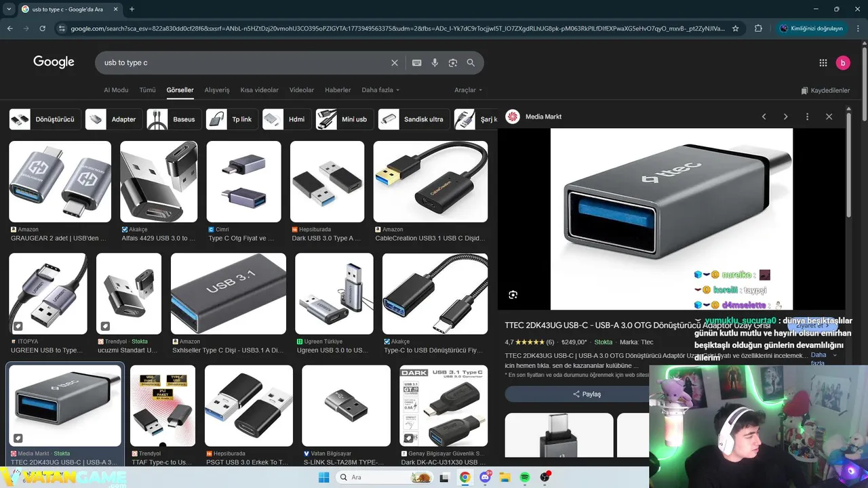The image size is (868, 488).
Task: Filter by the 'Hdmi' chip
Action: pos(287,119)
